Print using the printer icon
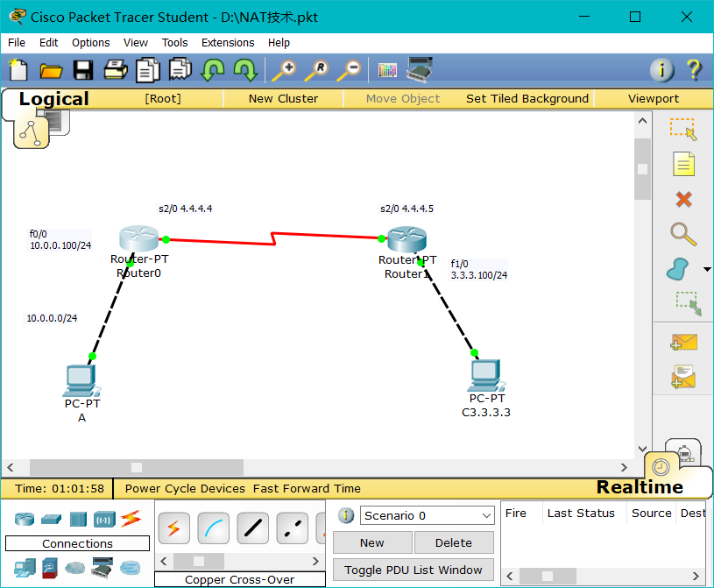 [x=116, y=70]
